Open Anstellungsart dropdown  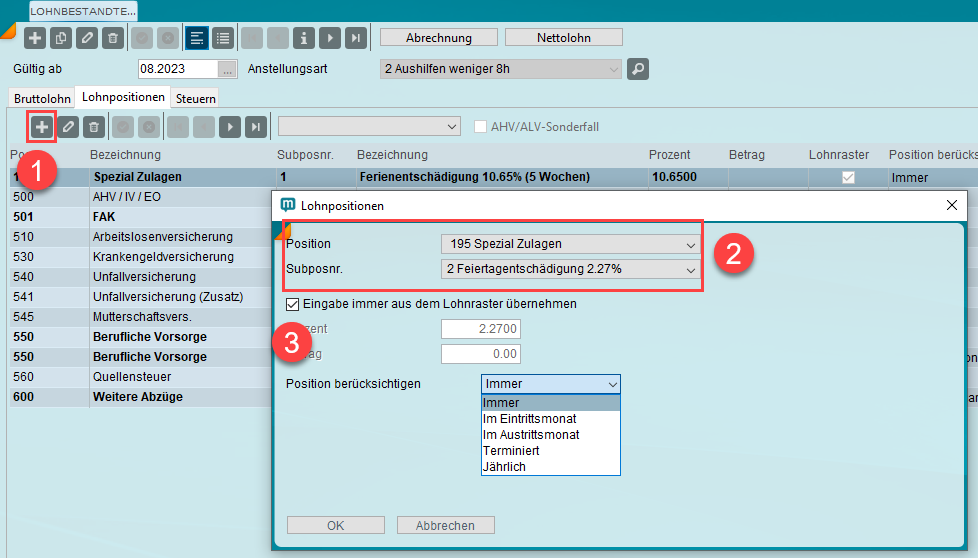pyautogui.click(x=501, y=69)
